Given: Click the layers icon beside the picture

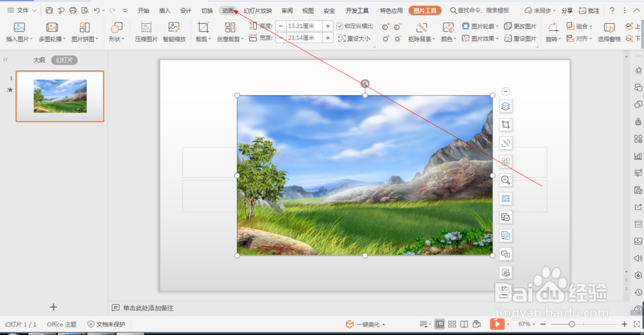Looking at the screenshot, I should pyautogui.click(x=506, y=106).
